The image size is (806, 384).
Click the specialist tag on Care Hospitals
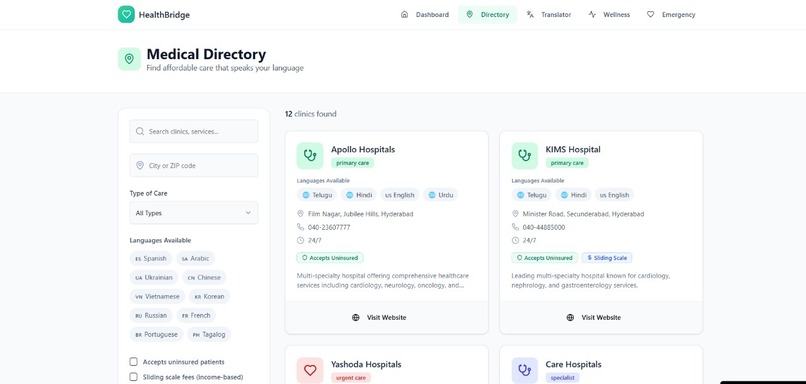click(562, 378)
